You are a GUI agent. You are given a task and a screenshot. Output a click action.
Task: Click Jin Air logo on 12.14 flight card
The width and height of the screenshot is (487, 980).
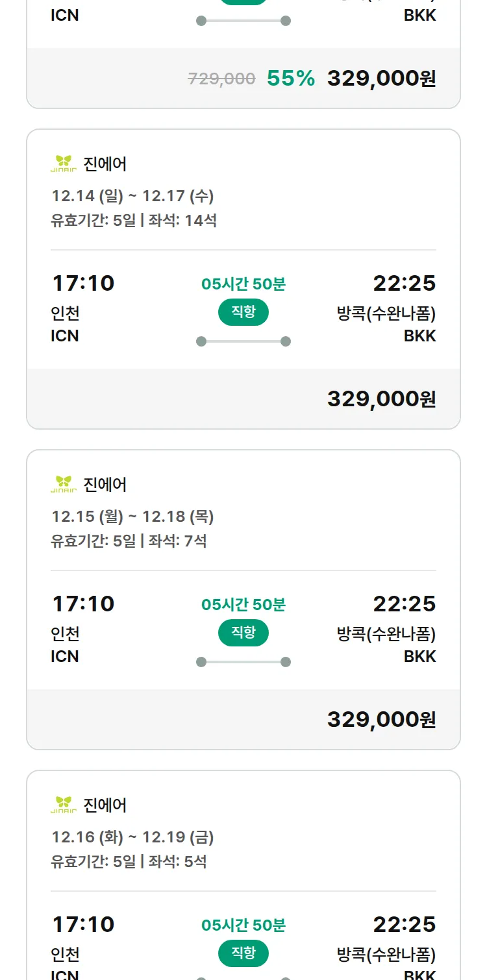(x=64, y=164)
